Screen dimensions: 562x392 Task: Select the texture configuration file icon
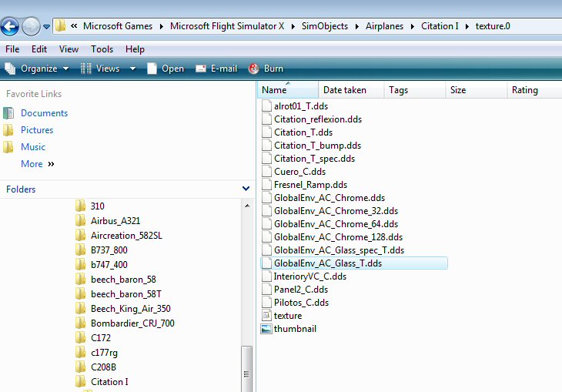[266, 316]
